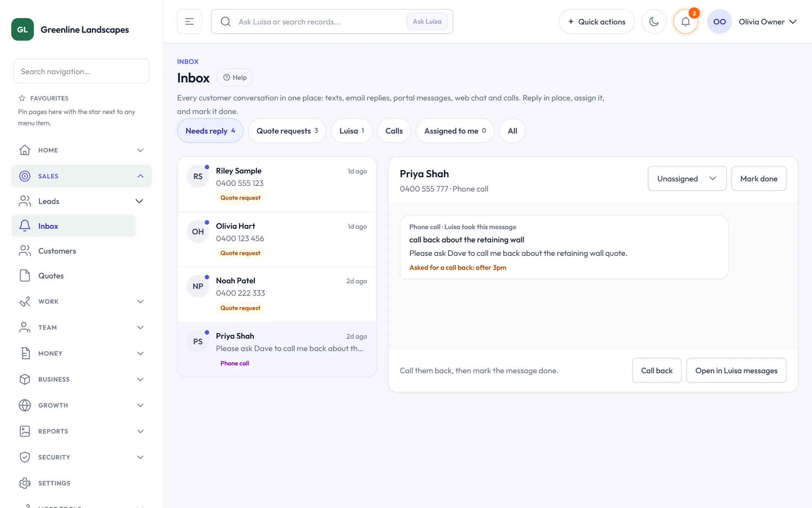Click the OO user avatar
Image resolution: width=812 pixels, height=508 pixels.
[x=720, y=21]
